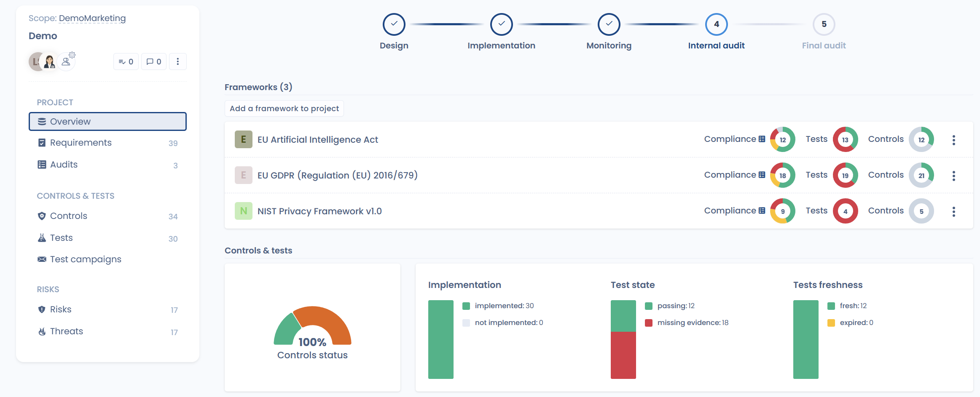
Task: Select the DemoMarketing scope link
Action: pos(92,18)
